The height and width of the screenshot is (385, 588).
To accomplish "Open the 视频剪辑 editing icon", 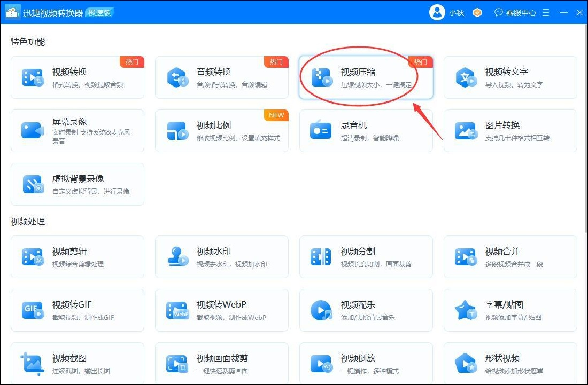I will point(33,257).
